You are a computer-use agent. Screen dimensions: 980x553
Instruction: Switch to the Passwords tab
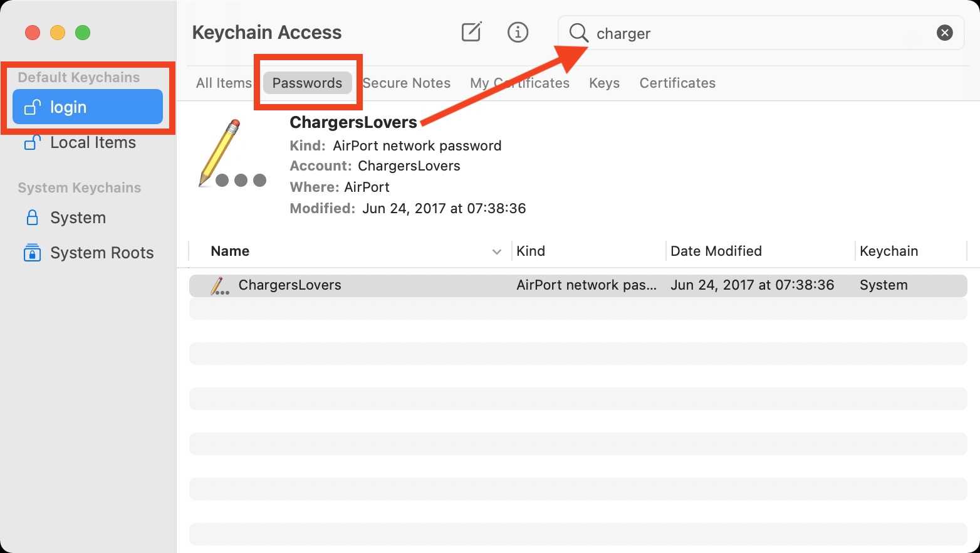[x=307, y=83]
